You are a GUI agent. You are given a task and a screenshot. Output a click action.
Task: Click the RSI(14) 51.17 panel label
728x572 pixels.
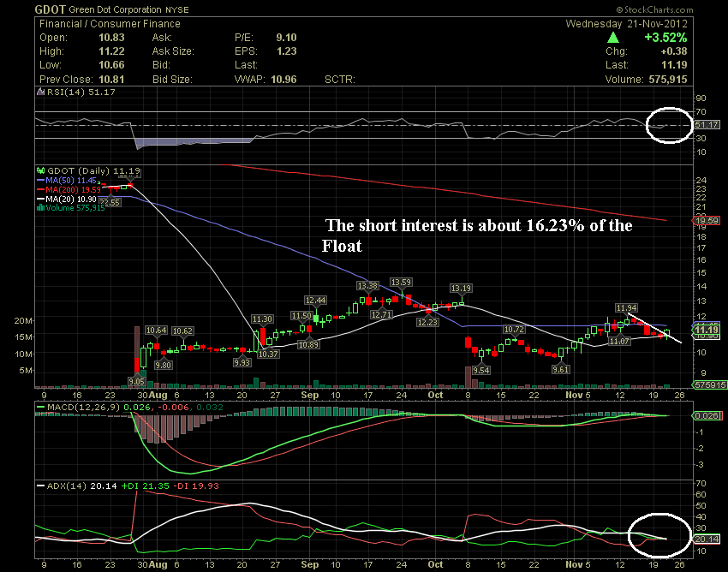click(81, 92)
